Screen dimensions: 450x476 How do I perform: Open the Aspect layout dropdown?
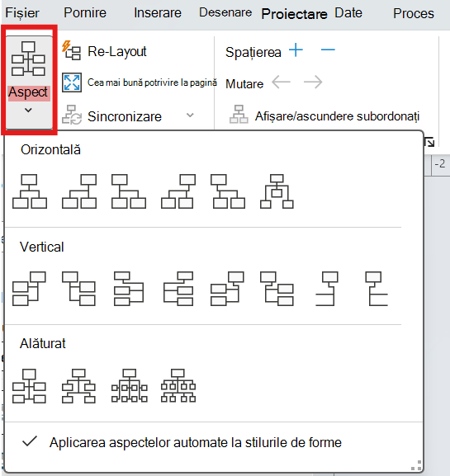29,82
